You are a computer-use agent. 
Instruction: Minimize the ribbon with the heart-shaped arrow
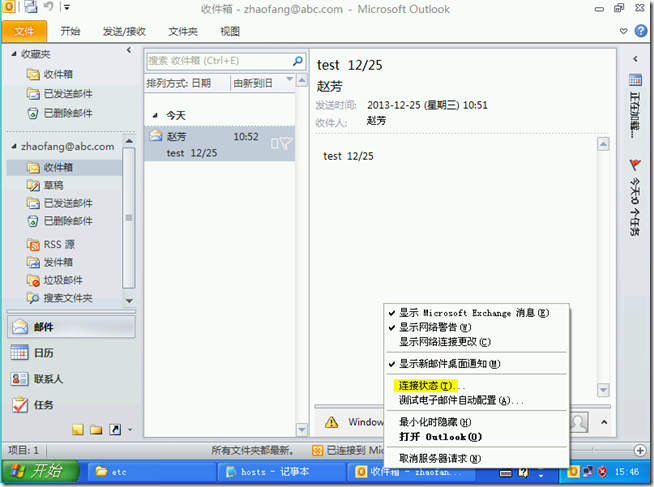[x=624, y=31]
